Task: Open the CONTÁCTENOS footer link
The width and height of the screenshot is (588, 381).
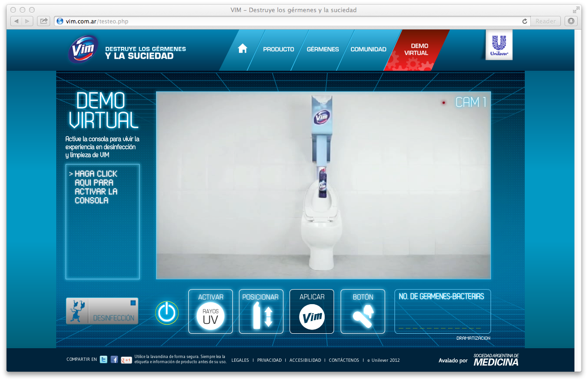Action: 344,360
